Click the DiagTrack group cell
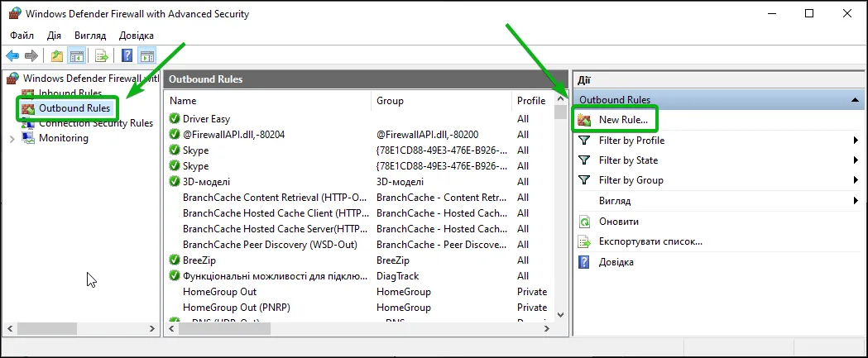This screenshot has width=868, height=358. coord(397,276)
